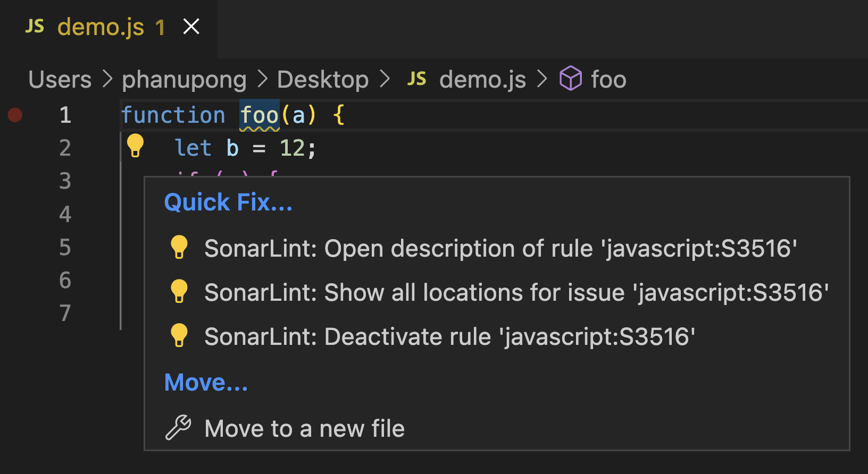Open Desktop breadcrumb segment
This screenshot has width=868, height=474.
pos(323,80)
